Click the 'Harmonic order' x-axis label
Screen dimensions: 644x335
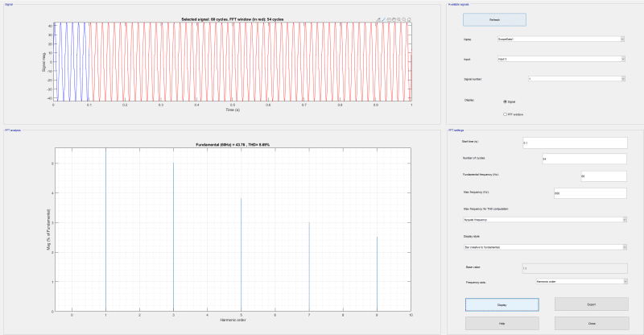pos(233,320)
